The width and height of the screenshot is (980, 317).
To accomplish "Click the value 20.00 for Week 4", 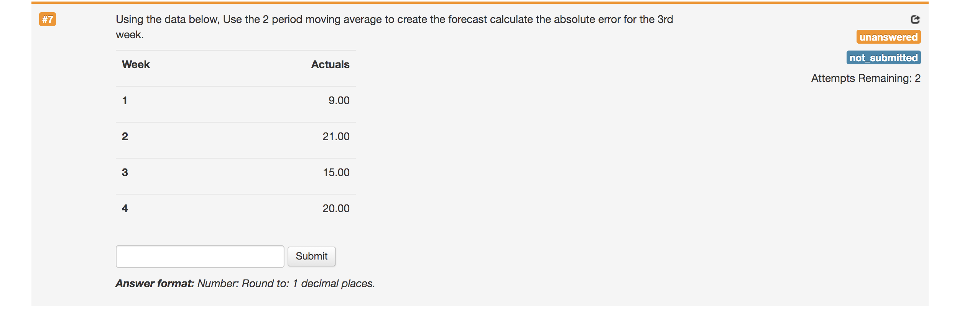I will (x=337, y=208).
